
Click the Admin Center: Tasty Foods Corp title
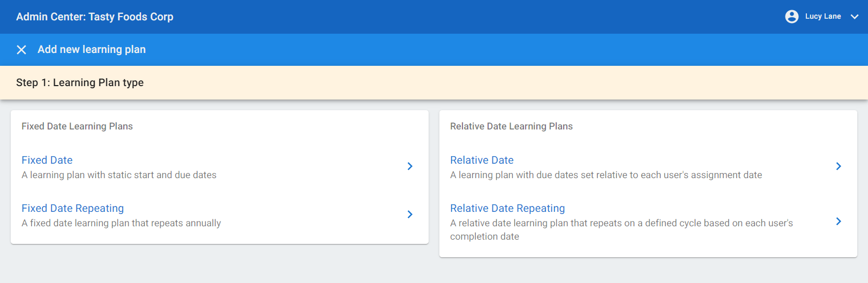pos(95,17)
